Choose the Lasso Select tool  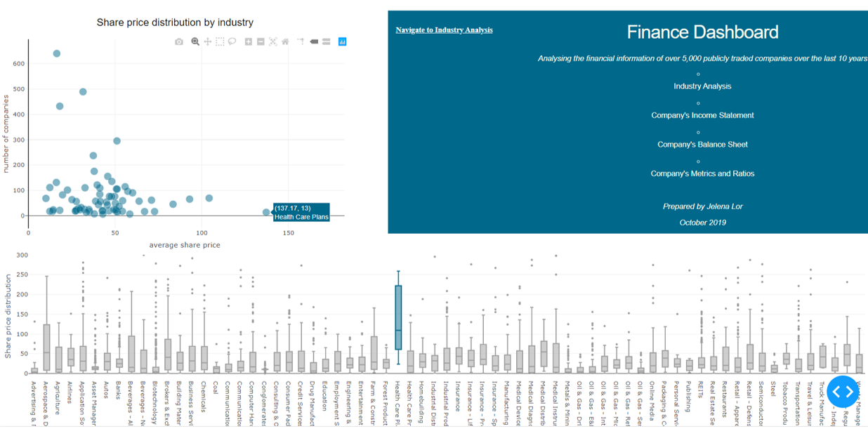tap(232, 42)
